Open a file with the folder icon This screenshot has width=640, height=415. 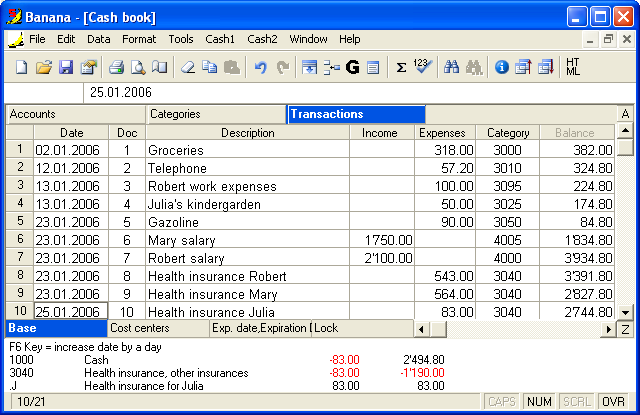coord(43,67)
